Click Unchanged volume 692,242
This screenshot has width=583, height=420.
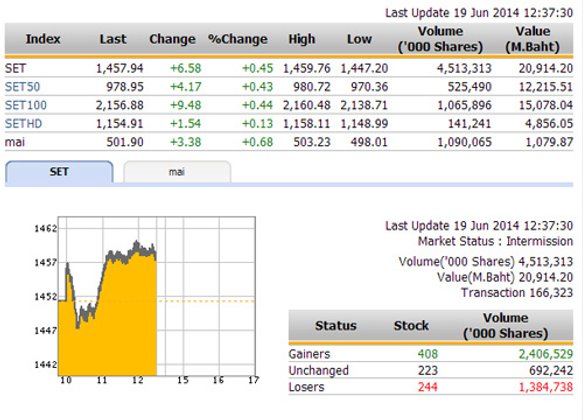(551, 371)
